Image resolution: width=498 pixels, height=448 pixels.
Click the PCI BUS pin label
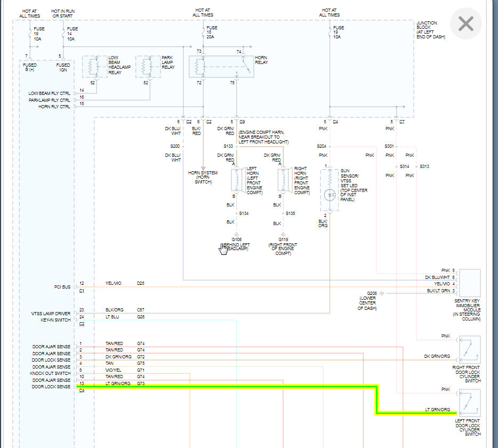pos(62,287)
